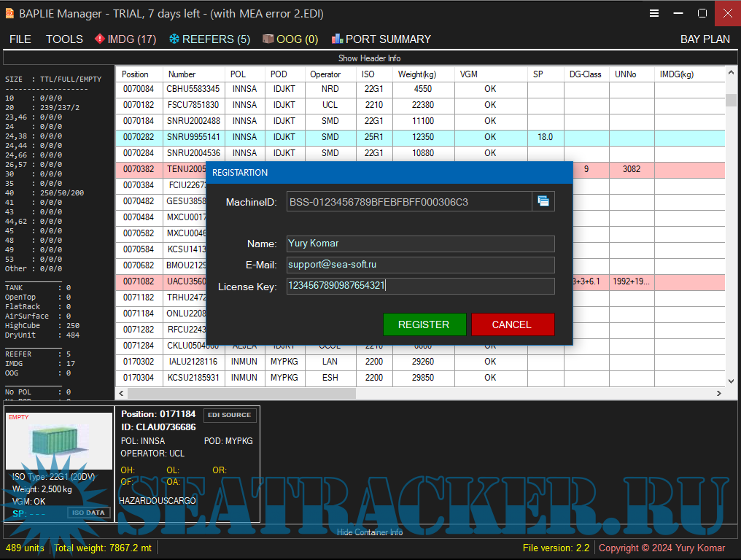741x560 pixels.
Task: Click the BAPLIE Manager app icon
Action: click(x=9, y=13)
